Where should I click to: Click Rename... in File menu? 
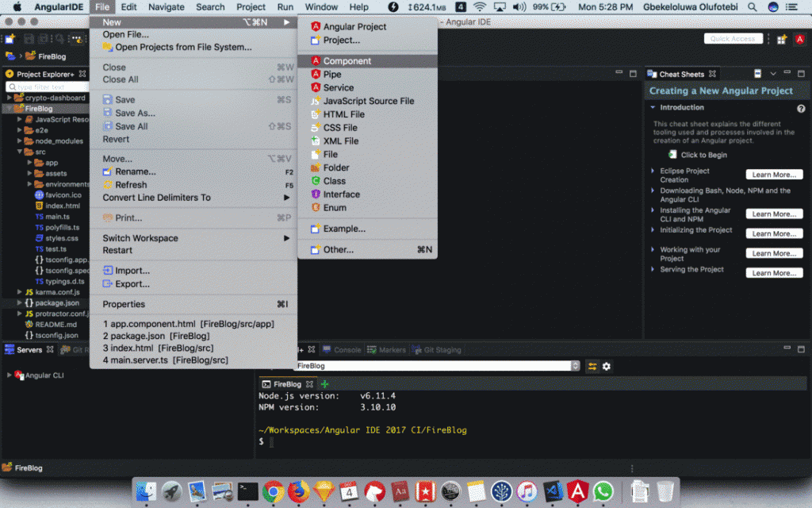[x=193, y=171]
